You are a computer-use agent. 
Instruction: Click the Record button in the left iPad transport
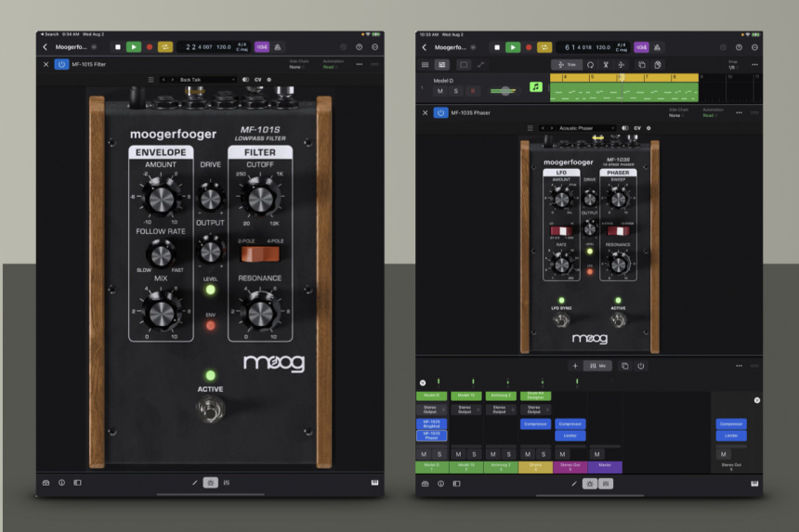[150, 46]
